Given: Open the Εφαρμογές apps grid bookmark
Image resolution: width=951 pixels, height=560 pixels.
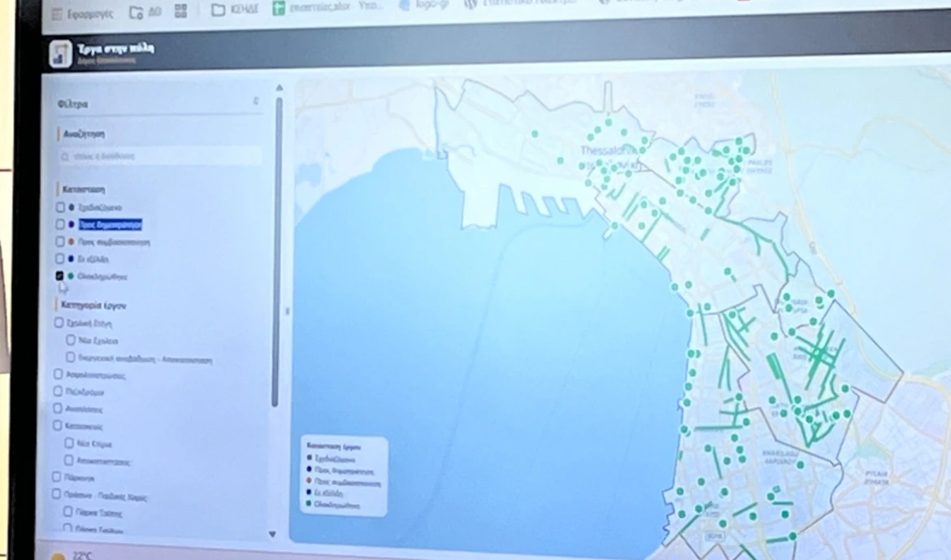Looking at the screenshot, I should [x=82, y=13].
